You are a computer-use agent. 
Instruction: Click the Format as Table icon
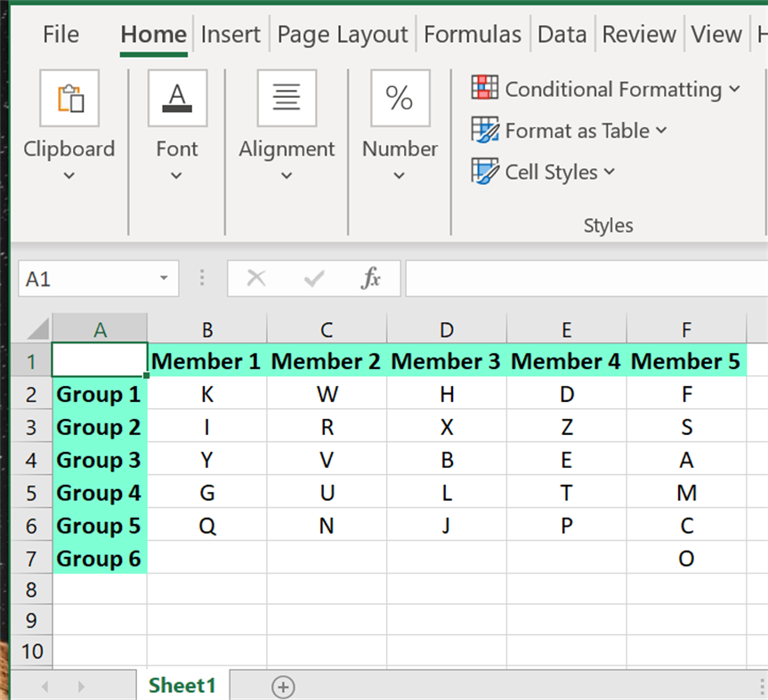coord(486,130)
